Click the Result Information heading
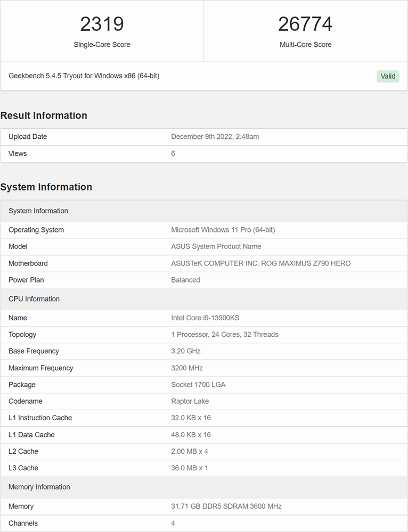Image resolution: width=408 pixels, height=532 pixels. [44, 115]
